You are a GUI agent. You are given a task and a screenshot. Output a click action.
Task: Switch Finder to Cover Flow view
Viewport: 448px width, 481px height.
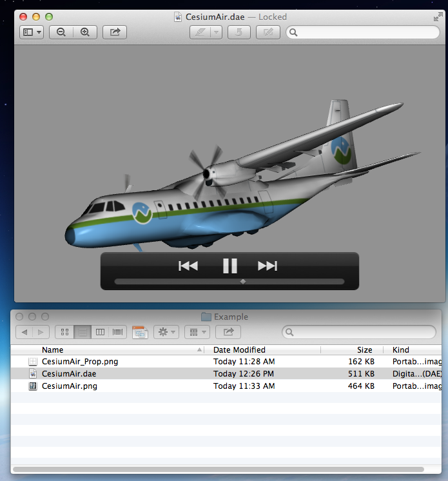tap(117, 332)
